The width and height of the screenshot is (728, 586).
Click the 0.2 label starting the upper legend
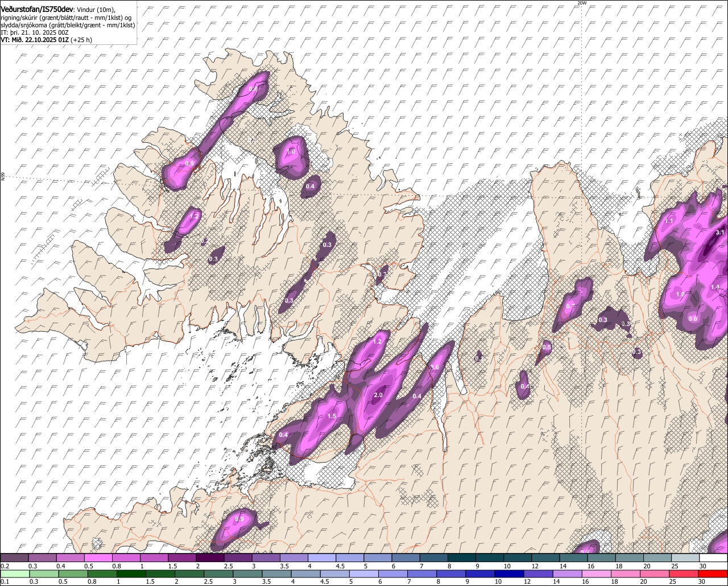(x=5, y=566)
